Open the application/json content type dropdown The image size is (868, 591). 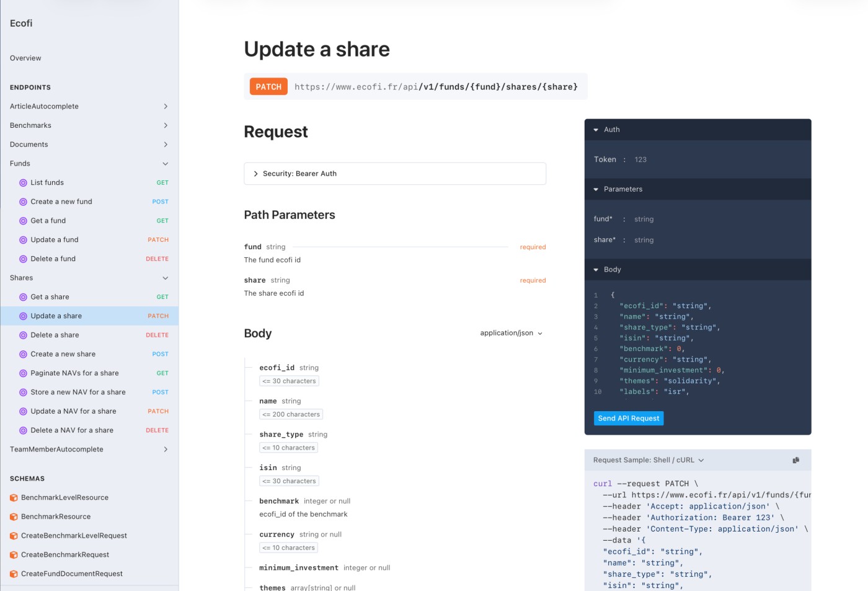[511, 334]
